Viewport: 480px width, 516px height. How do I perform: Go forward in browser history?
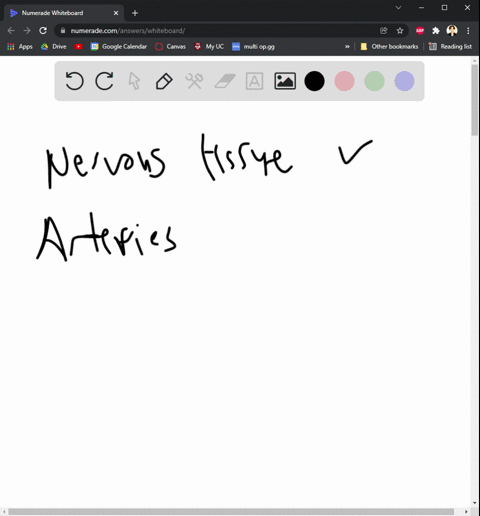[x=27, y=31]
